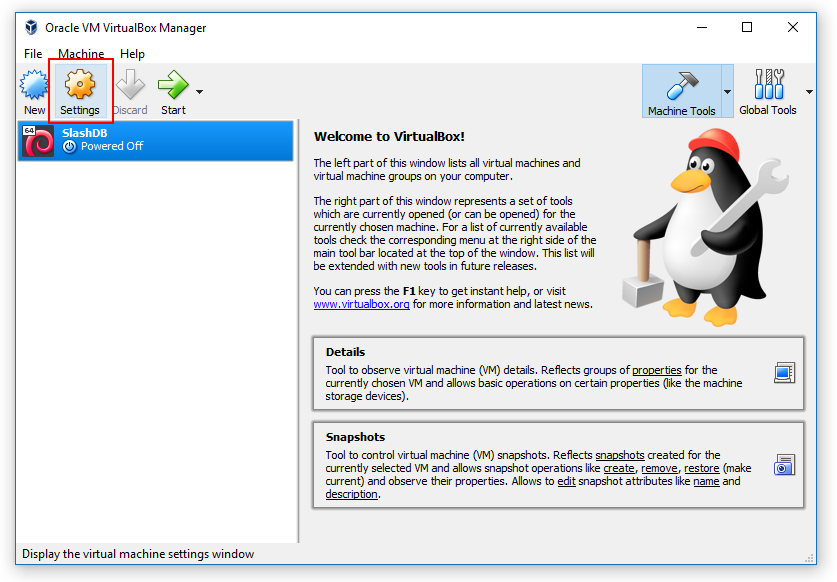Open the Machine menu
This screenshot has height=582, width=837.
click(81, 54)
